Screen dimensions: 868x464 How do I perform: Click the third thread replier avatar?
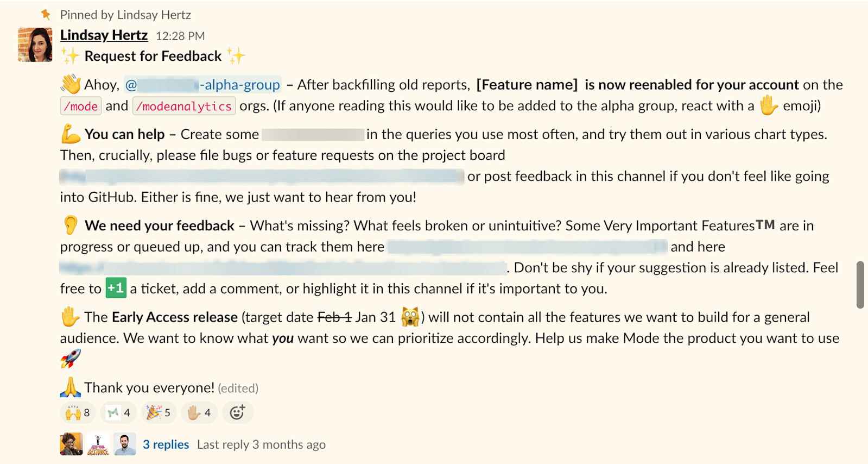point(125,444)
